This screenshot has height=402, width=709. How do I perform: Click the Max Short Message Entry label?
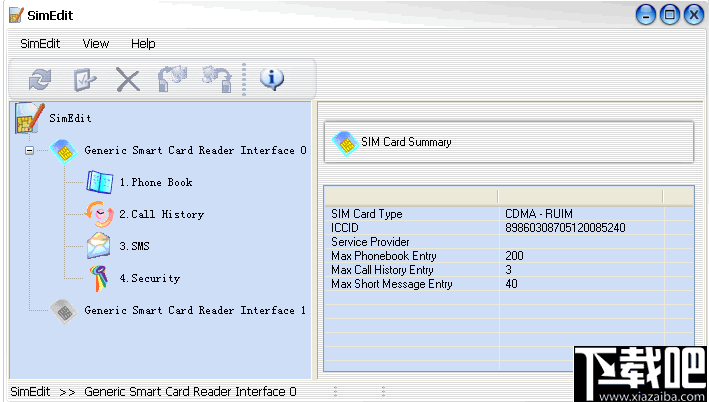pos(392,284)
